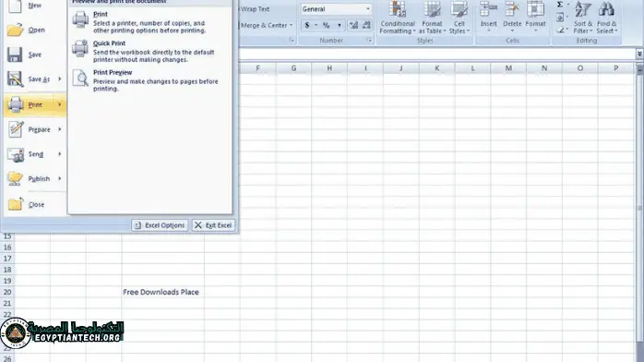This screenshot has height=362, width=644.
Task: Open the General number format combo box
Action: click(336, 9)
